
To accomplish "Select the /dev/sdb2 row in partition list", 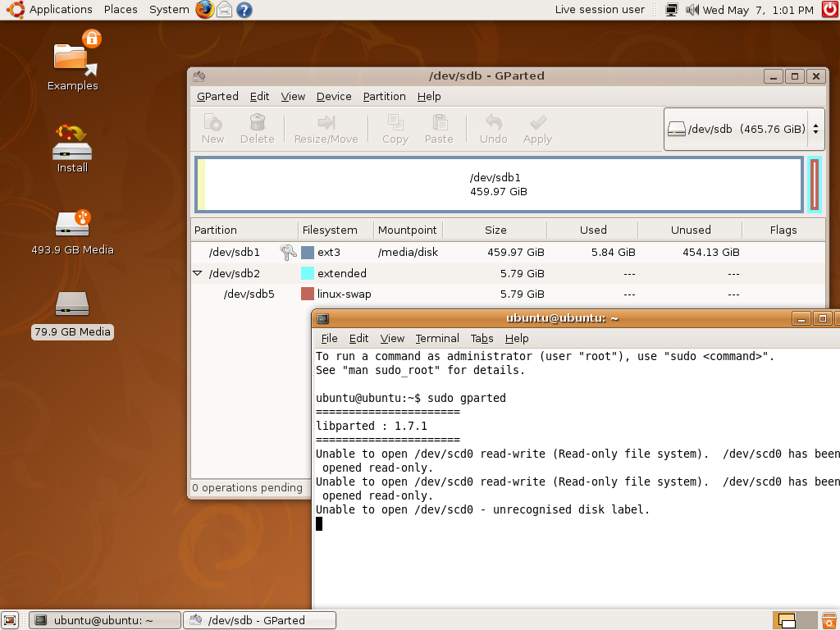I will (507, 273).
